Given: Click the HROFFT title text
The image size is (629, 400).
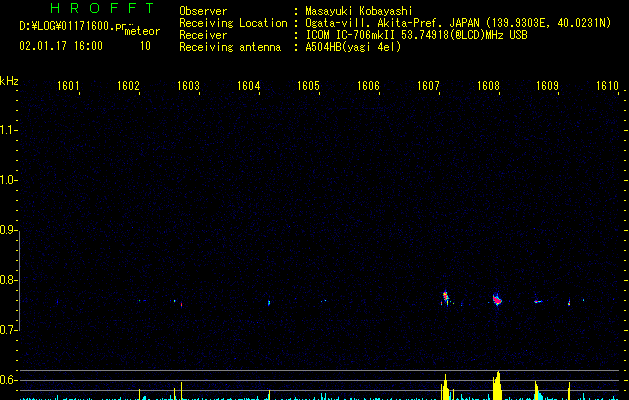Looking at the screenshot, I should 102,8.
